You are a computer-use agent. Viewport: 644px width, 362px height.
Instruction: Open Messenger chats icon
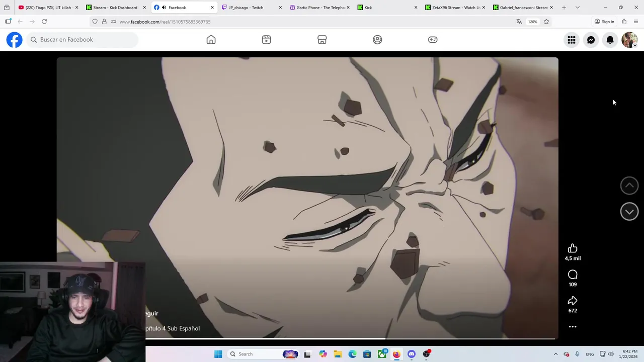[x=591, y=40]
